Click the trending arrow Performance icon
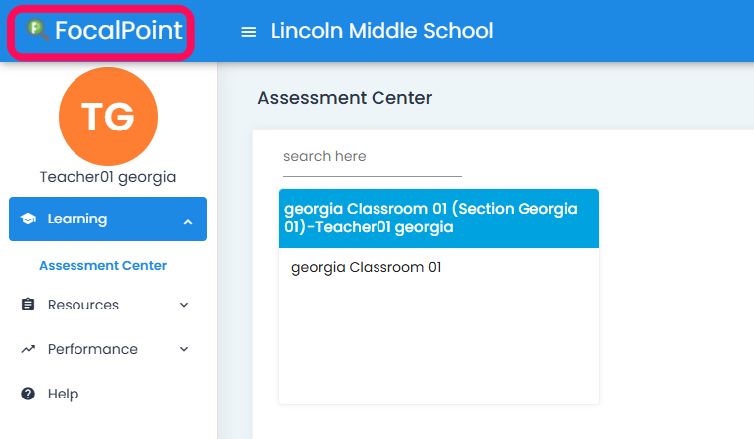This screenshot has height=439, width=754. pos(28,349)
